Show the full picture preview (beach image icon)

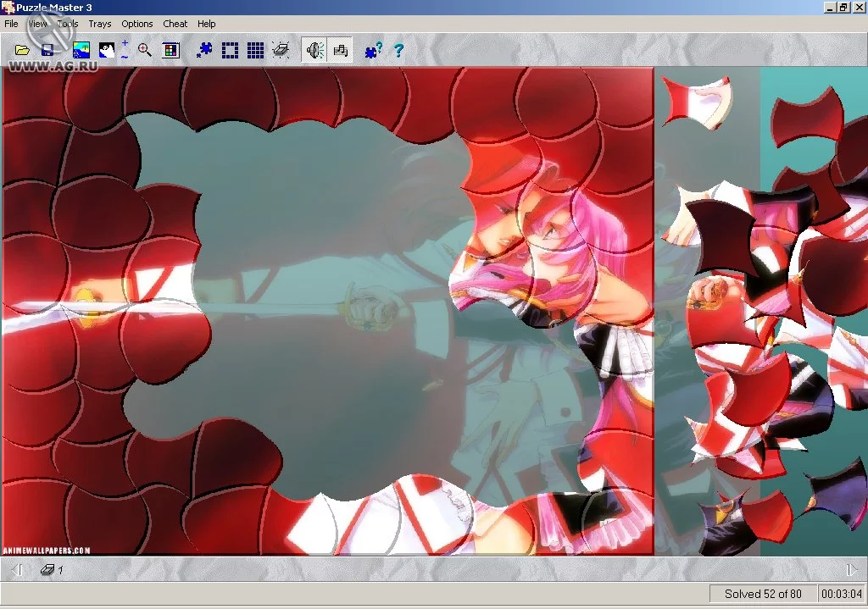[x=81, y=50]
